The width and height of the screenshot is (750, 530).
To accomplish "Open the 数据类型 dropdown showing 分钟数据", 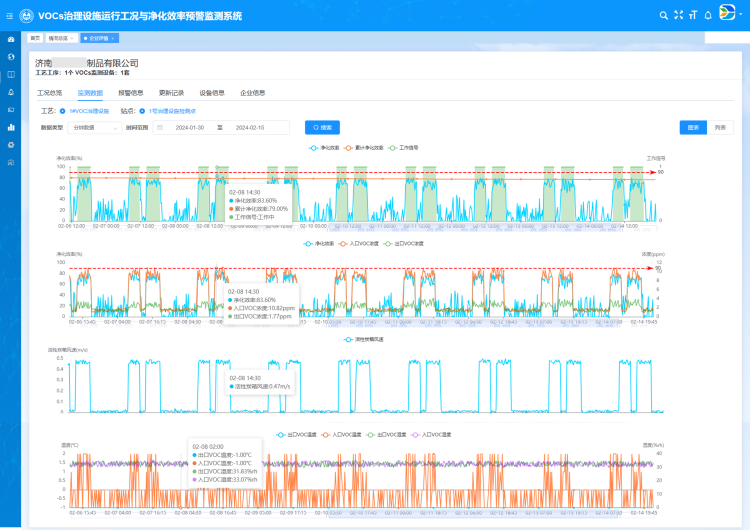I will tap(94, 128).
